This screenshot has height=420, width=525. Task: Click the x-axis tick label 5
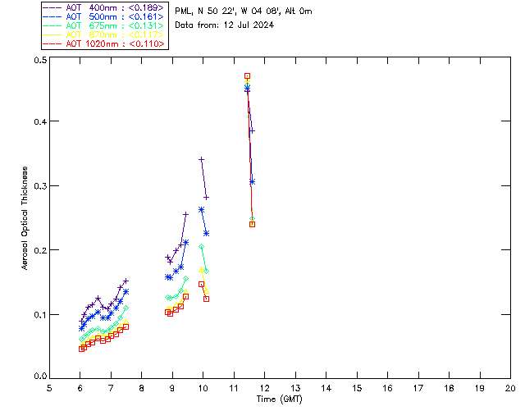coord(49,389)
